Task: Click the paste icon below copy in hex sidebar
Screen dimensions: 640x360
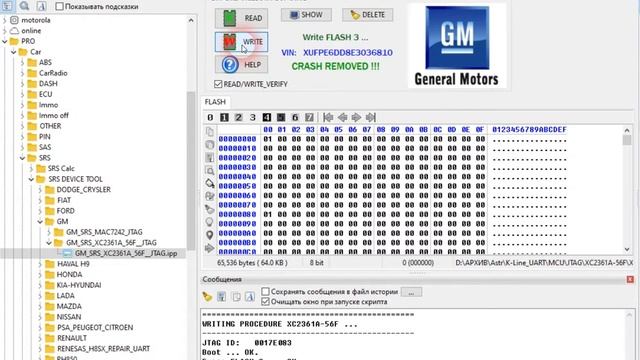Action: click(209, 144)
